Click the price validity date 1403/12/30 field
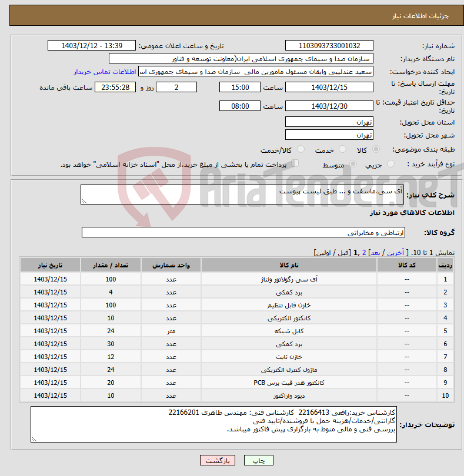464x476 pixels. (329, 106)
